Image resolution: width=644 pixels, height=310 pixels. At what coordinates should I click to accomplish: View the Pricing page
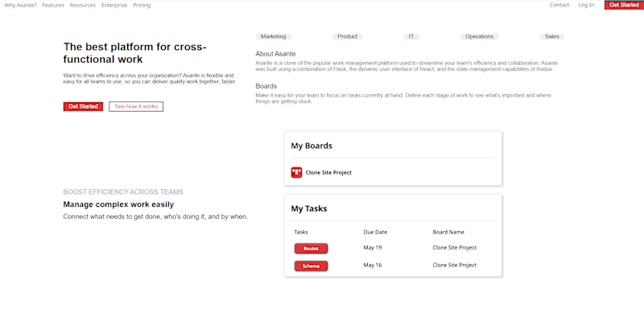pos(142,6)
